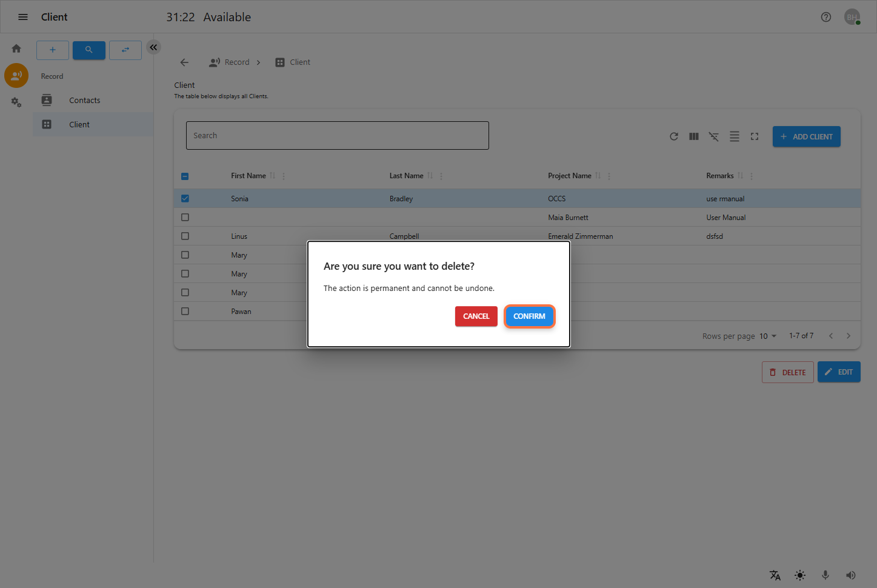Toggle table fullscreen icon
The image size is (877, 588).
coord(755,136)
